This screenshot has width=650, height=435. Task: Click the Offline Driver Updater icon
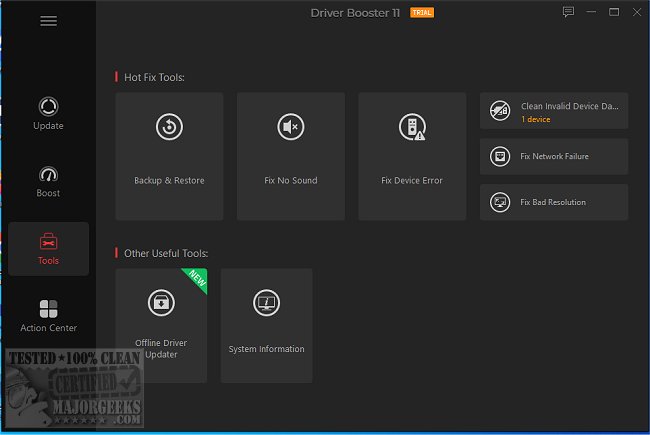[x=161, y=303]
